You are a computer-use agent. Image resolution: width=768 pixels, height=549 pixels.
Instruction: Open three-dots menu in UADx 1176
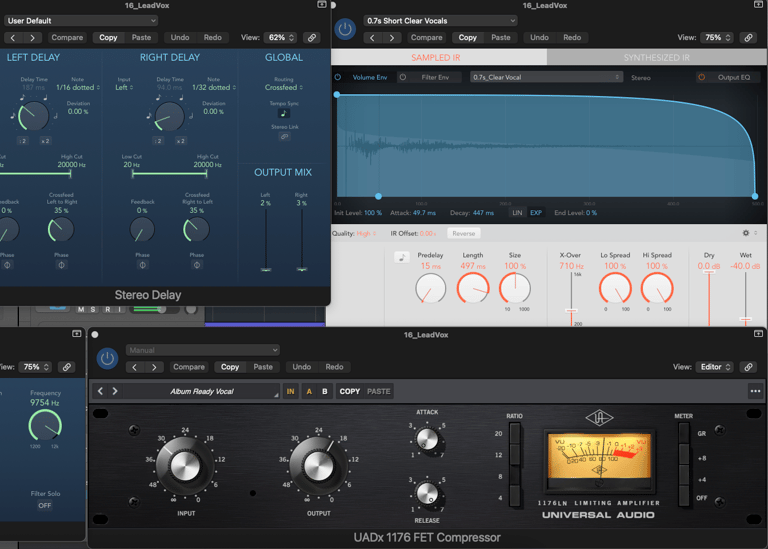[x=755, y=391]
